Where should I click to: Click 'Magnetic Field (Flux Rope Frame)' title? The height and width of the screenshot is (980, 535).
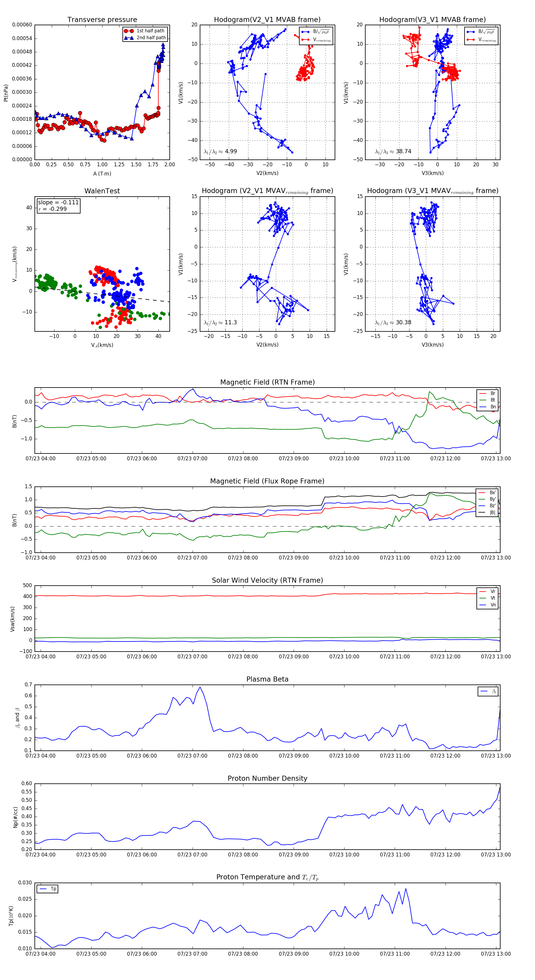coord(267,481)
